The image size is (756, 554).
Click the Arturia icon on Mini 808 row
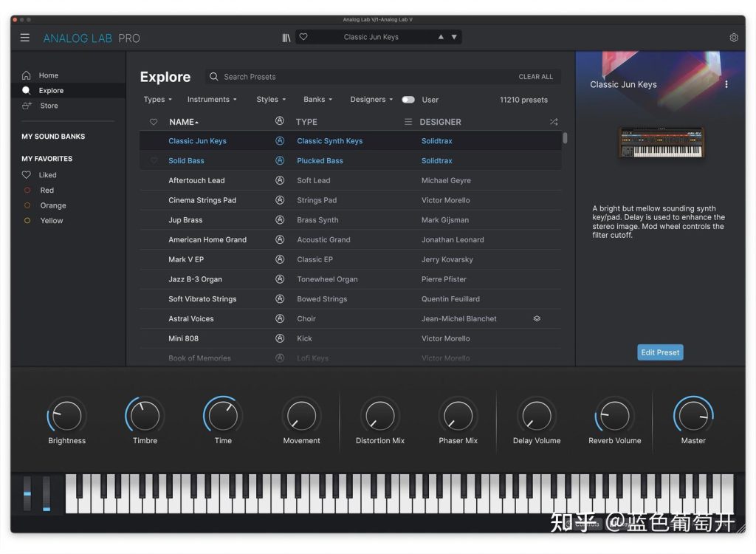coord(280,339)
